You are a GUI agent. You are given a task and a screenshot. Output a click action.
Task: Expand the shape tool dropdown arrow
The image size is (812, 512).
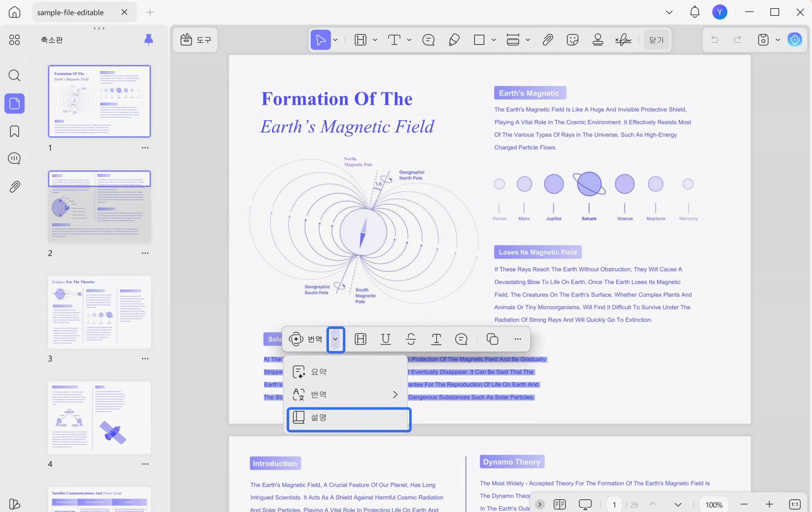click(494, 40)
